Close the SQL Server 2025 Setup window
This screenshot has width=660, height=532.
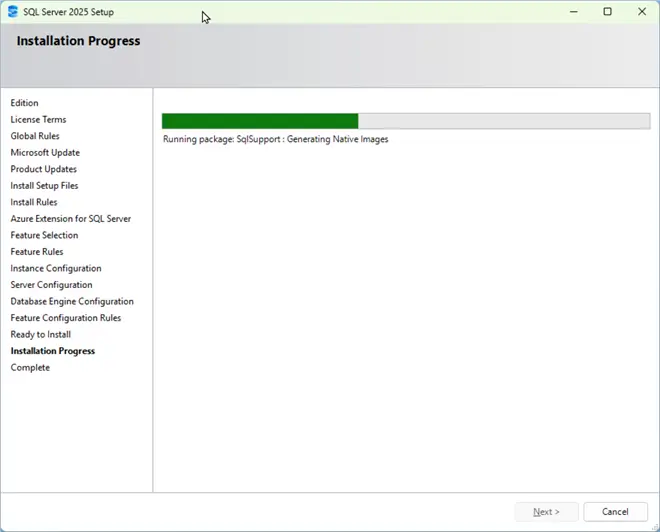641,12
